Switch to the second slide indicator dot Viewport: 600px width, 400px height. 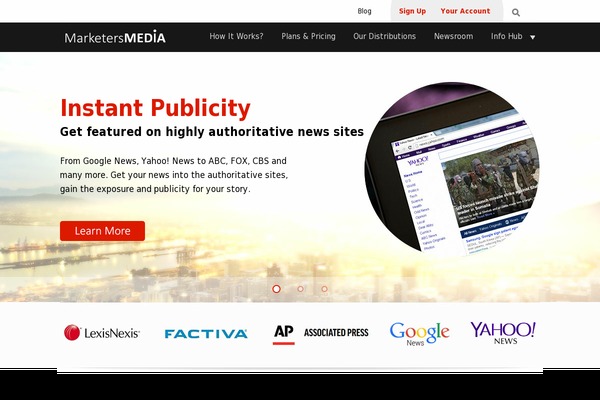tap(301, 289)
